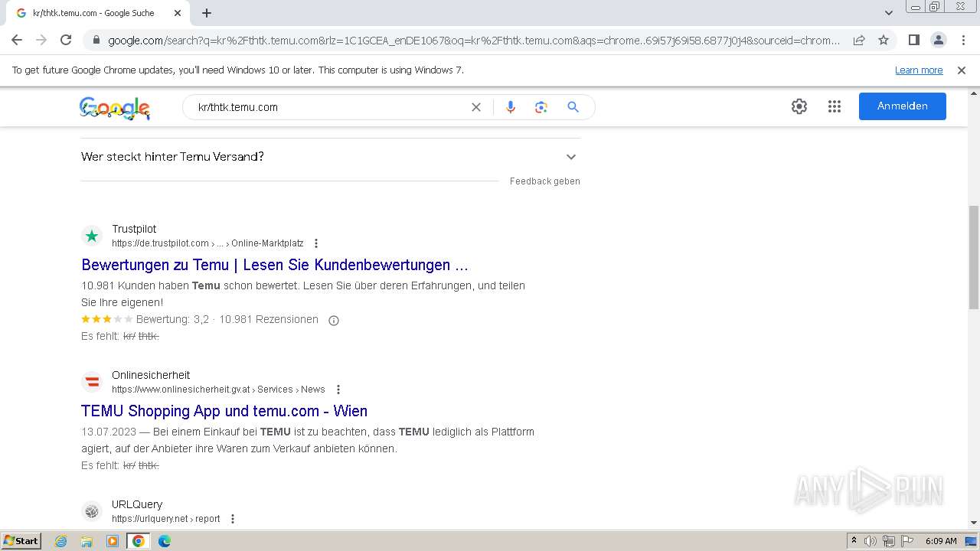Expand 'Wer steckt hinter Temu Versand?' question
This screenshot has height=551, width=980.
[x=331, y=157]
